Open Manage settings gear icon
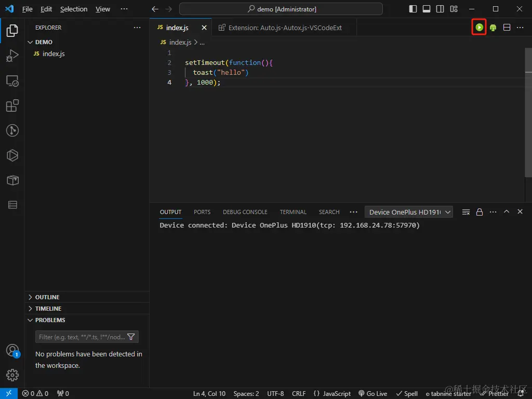Viewport: 532px width, 399px height. tap(12, 375)
